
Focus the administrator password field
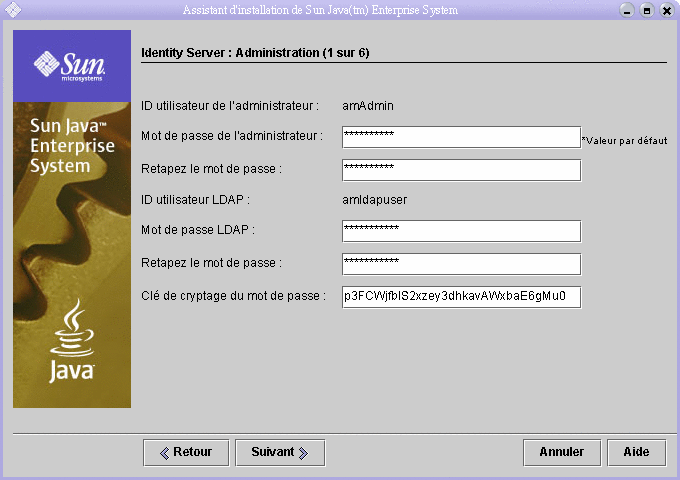[x=461, y=137]
